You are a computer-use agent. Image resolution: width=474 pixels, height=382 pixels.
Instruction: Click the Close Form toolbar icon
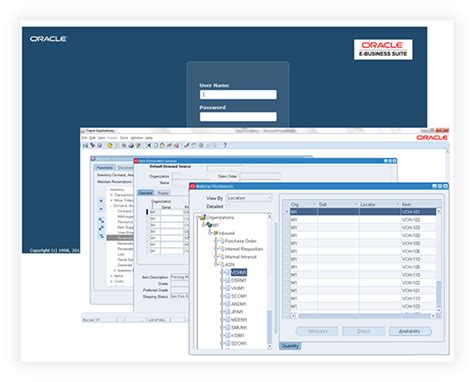pos(138,145)
